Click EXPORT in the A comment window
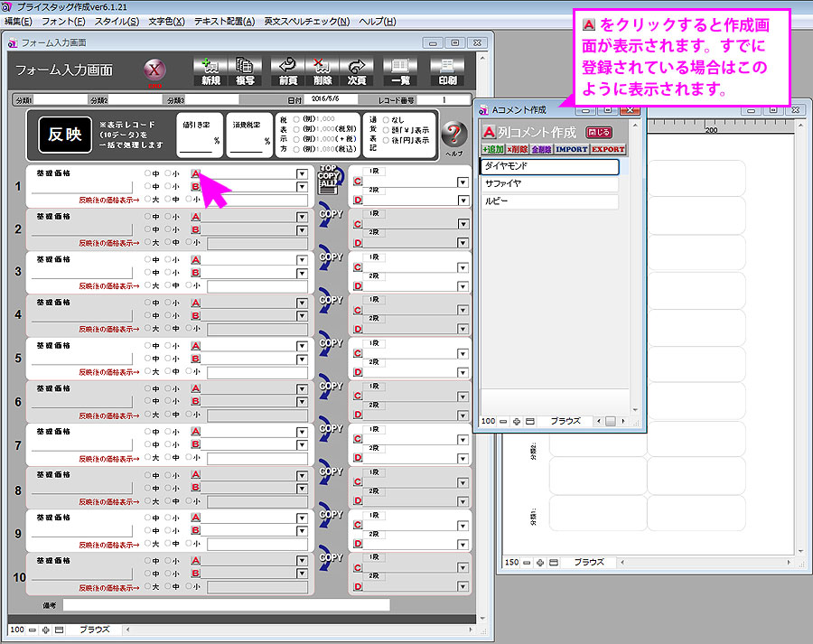The width and height of the screenshot is (813, 644). click(x=608, y=149)
